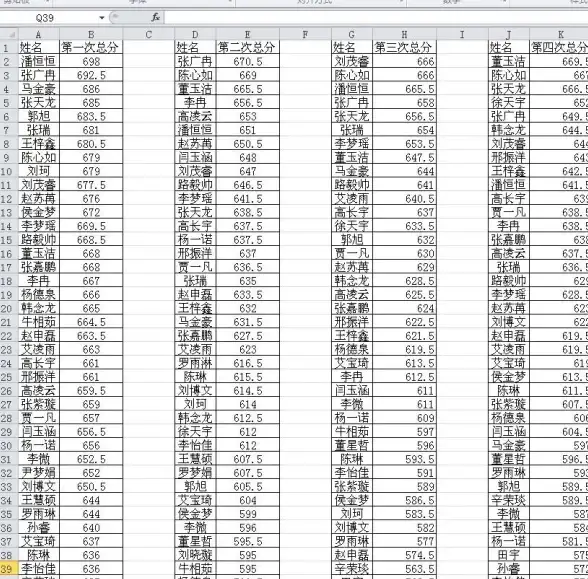588x579 pixels.
Task: Click the Select All corner of the sheet
Action: coord(9,34)
